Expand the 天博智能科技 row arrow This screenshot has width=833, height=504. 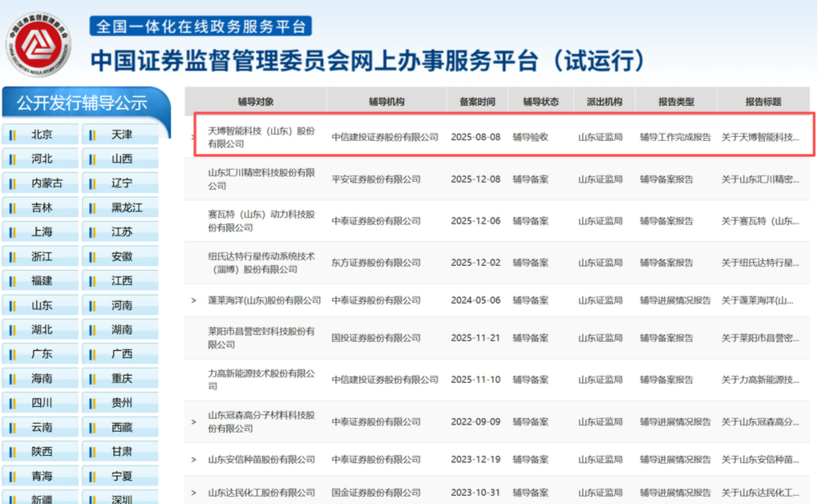point(193,137)
